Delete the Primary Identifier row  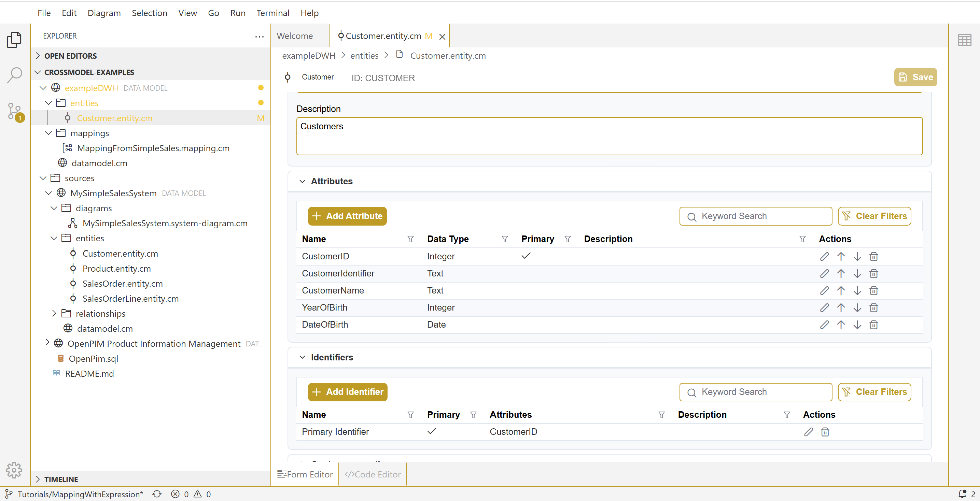pos(825,432)
